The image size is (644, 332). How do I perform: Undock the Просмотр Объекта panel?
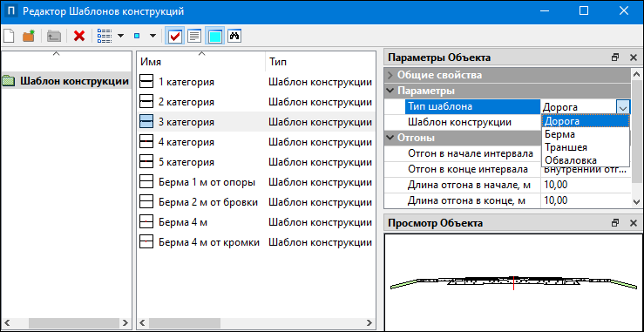coord(615,223)
